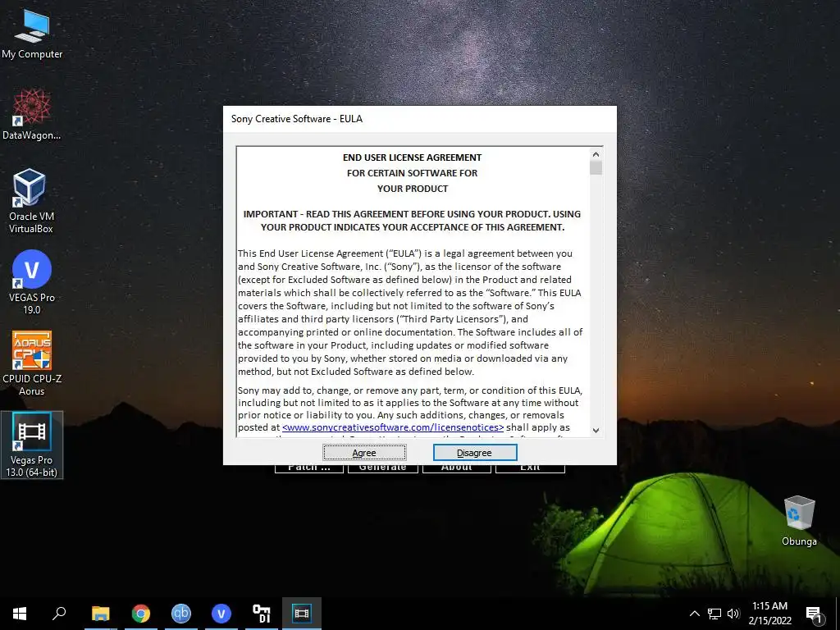Open File Explorer from the taskbar

coord(100,614)
